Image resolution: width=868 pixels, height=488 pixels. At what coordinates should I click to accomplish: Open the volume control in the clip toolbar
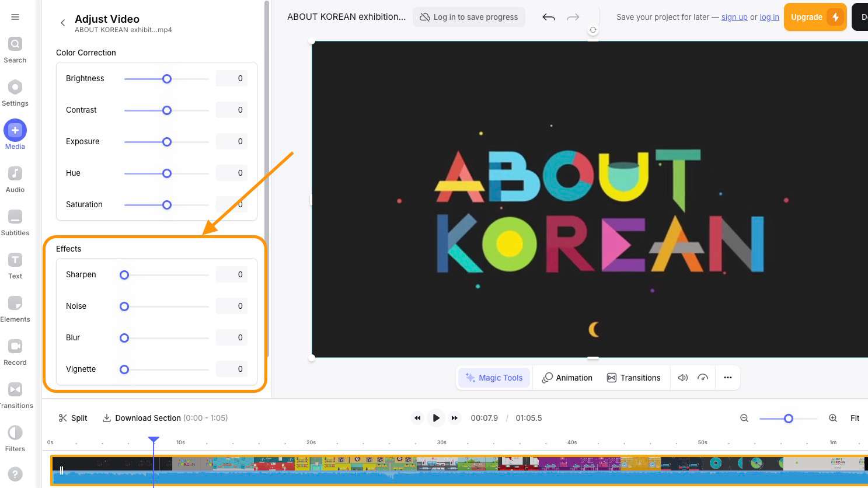[683, 378]
